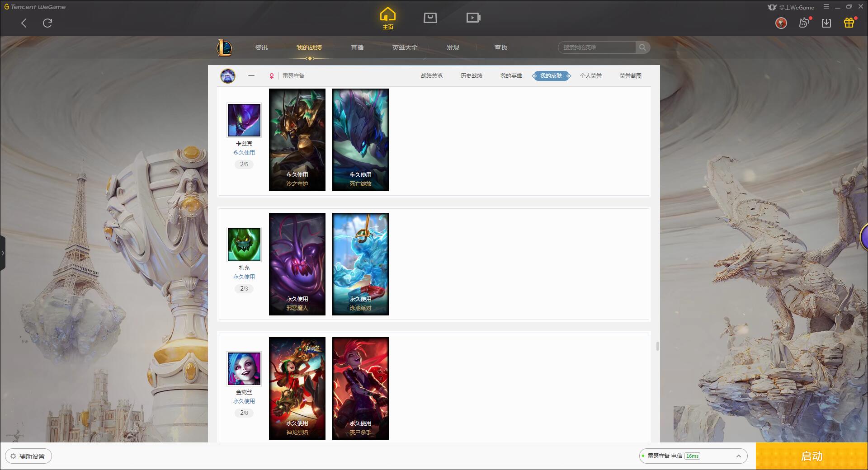The height and width of the screenshot is (470, 868).
Task: Click the 卡兹克 2/5 skin count badge
Action: (x=244, y=164)
